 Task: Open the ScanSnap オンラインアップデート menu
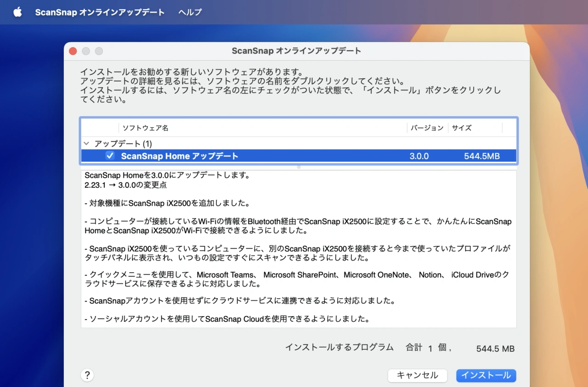pos(100,12)
